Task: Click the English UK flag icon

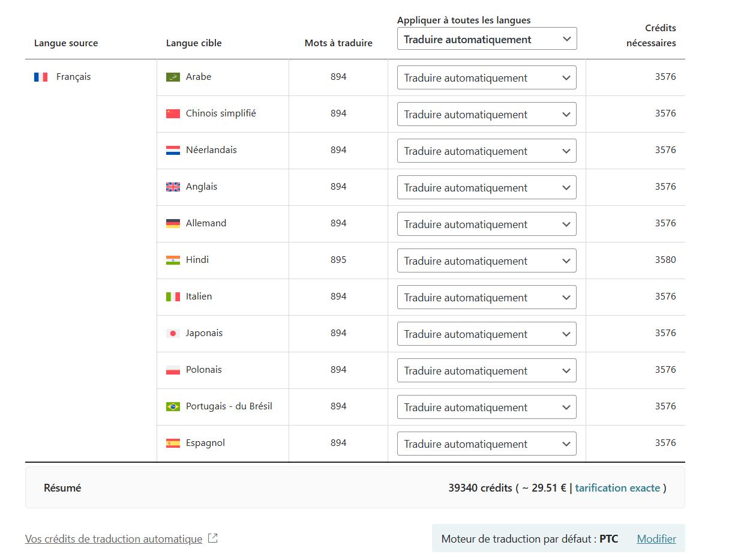Action: [173, 187]
